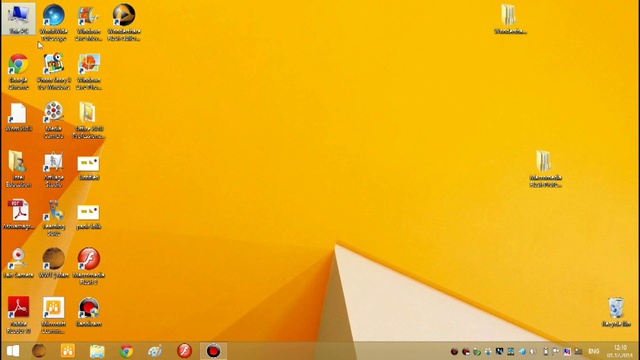Open Flash from the taskbar
640x360 pixels.
pyautogui.click(x=184, y=351)
